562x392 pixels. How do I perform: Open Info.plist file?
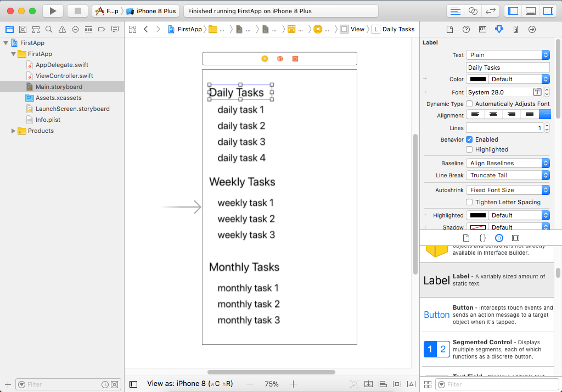pos(48,120)
